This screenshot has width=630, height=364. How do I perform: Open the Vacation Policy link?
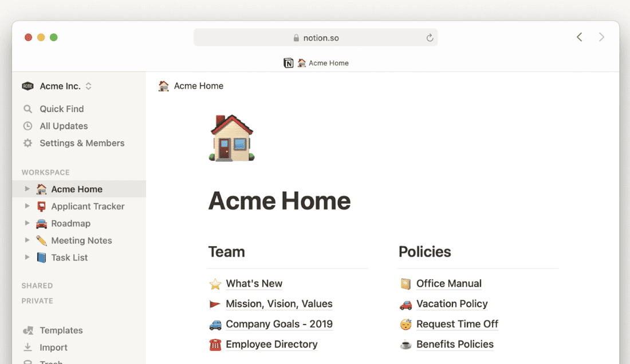pyautogui.click(x=452, y=304)
